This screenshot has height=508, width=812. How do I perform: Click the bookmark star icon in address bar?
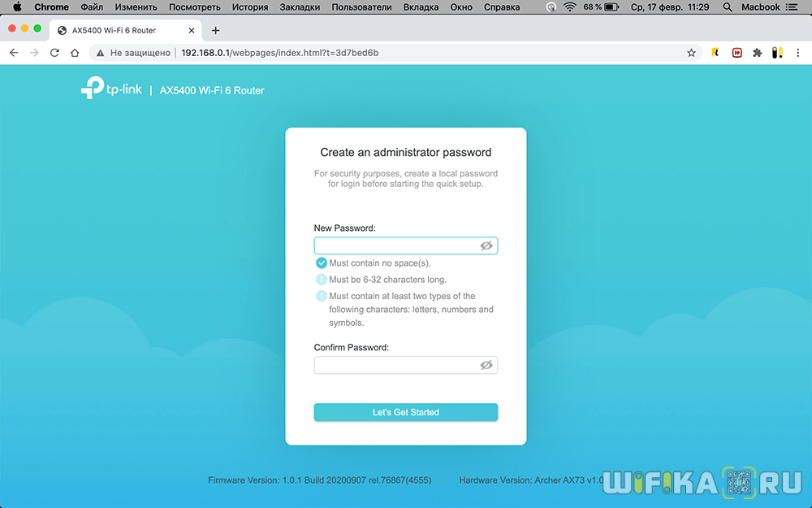691,53
